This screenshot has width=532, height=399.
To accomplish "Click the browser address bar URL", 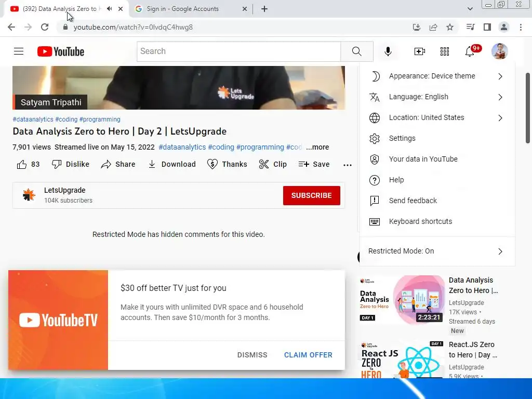I will pyautogui.click(x=133, y=27).
